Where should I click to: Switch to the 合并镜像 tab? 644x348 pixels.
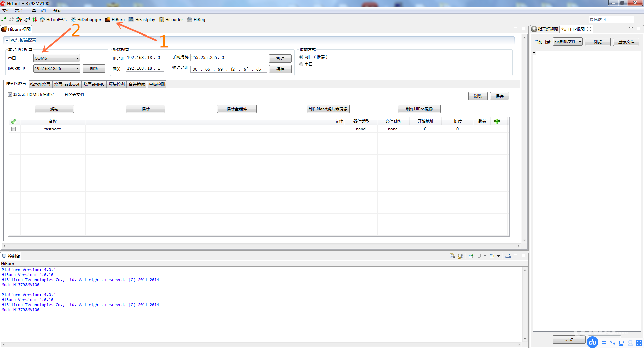[137, 84]
